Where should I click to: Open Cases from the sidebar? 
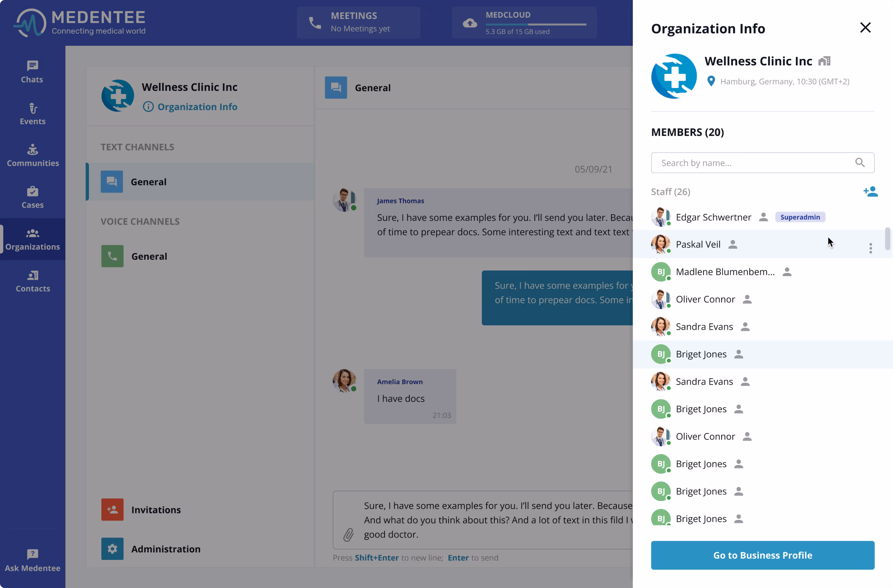pyautogui.click(x=32, y=197)
